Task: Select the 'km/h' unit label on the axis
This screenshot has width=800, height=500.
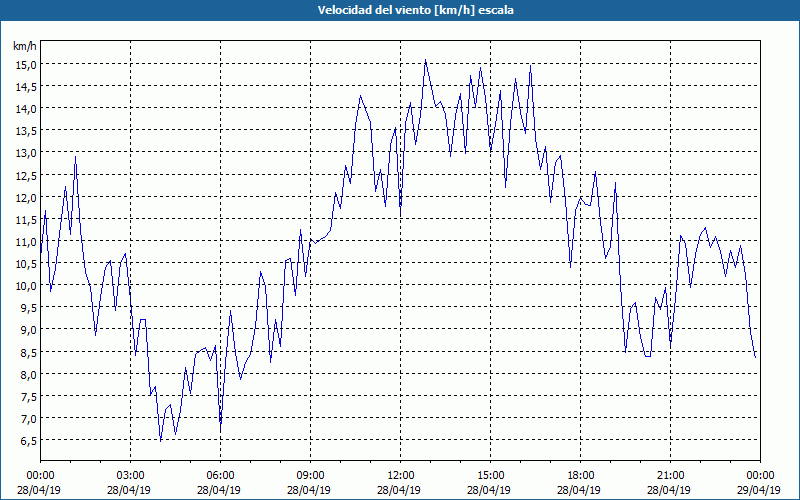Action: point(25,46)
